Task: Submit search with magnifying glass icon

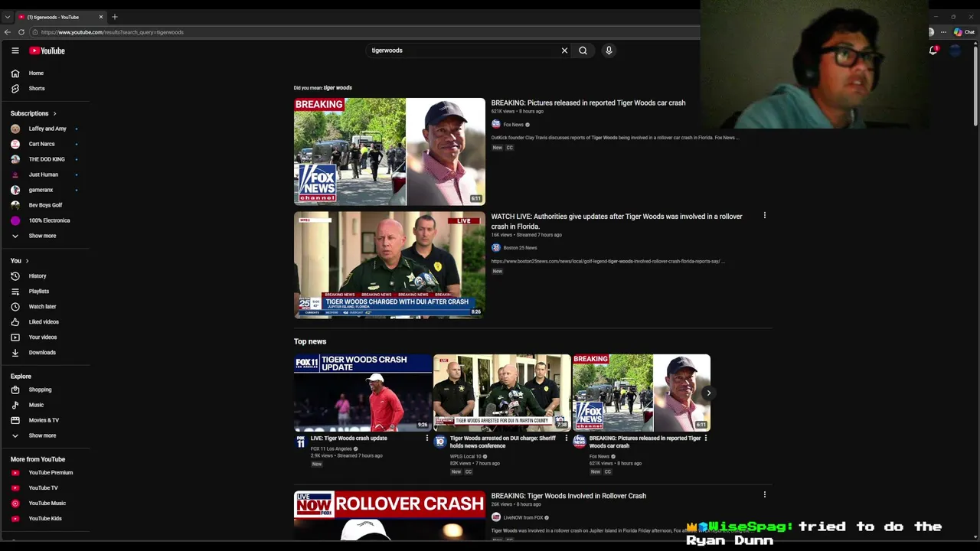Action: [x=583, y=51]
